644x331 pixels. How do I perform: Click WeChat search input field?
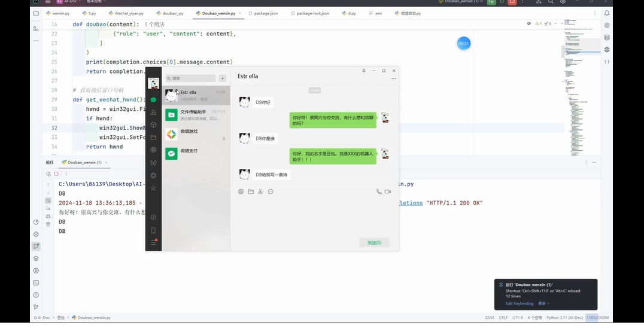(190, 78)
